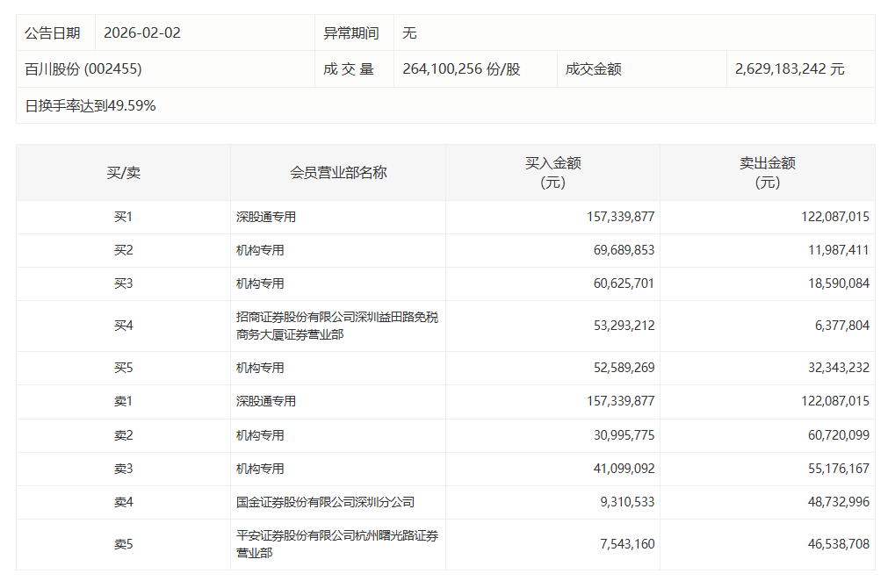The image size is (895, 588).
Task: Select 深股通专用 in the 买1 row
Action: 266,217
